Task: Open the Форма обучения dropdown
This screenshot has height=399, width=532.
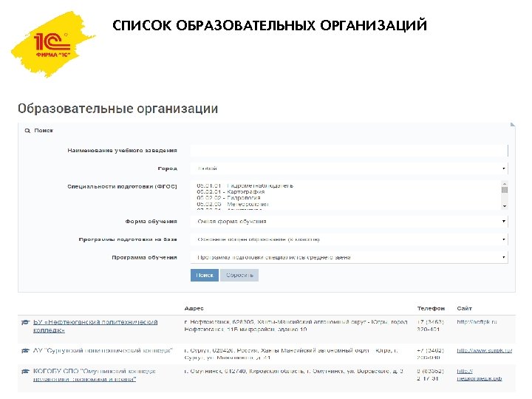Action: coord(349,221)
